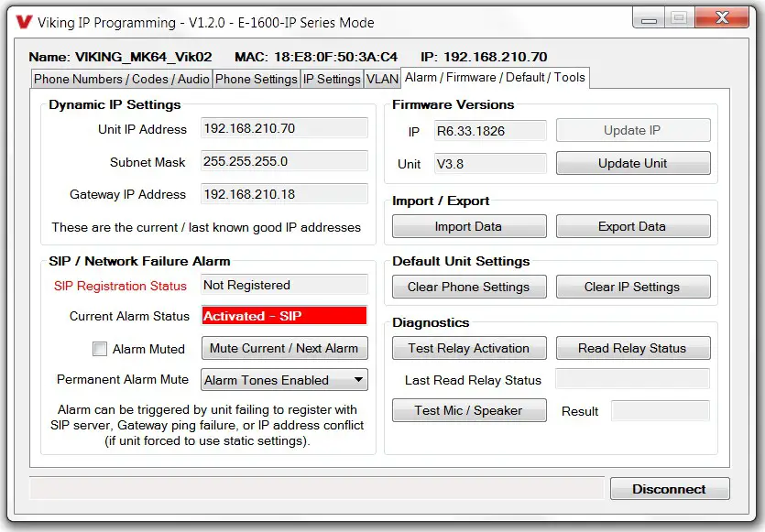Click the Viking V logo icon
This screenshot has width=765, height=532.
(x=24, y=22)
